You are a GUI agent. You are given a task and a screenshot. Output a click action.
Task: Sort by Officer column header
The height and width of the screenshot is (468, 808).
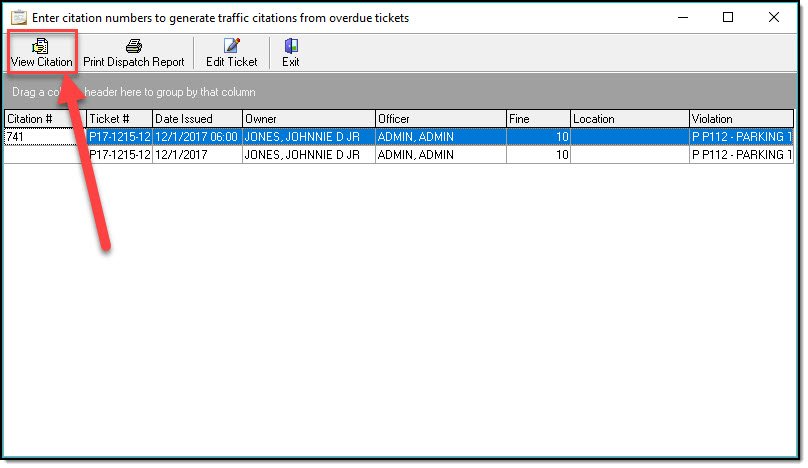pyautogui.click(x=439, y=119)
